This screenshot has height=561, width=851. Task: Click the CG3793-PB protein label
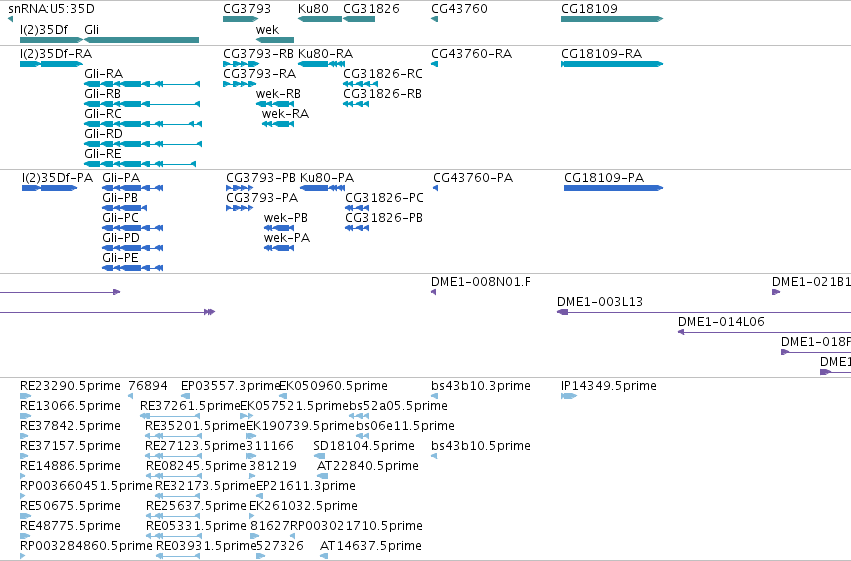[261, 178]
